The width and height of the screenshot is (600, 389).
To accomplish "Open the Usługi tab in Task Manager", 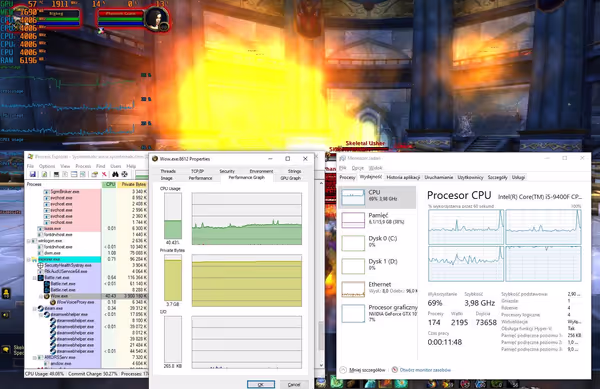I will point(518,177).
